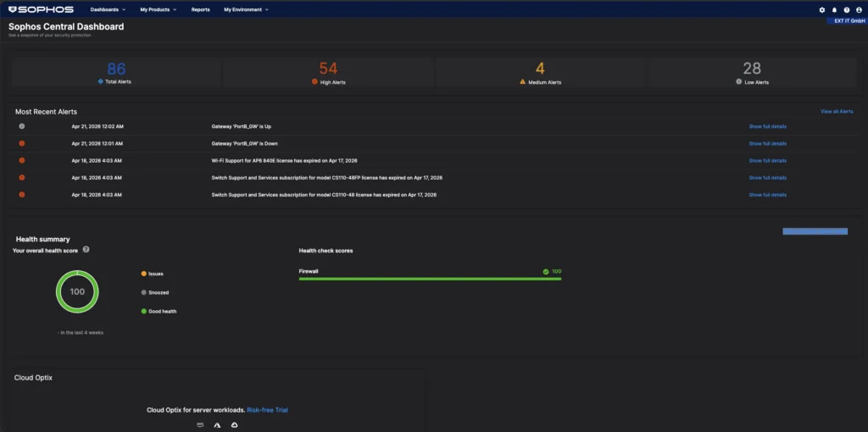Viewport: 868px width, 432px height.
Task: Open the 54 High Alerts card
Action: pyautogui.click(x=328, y=73)
